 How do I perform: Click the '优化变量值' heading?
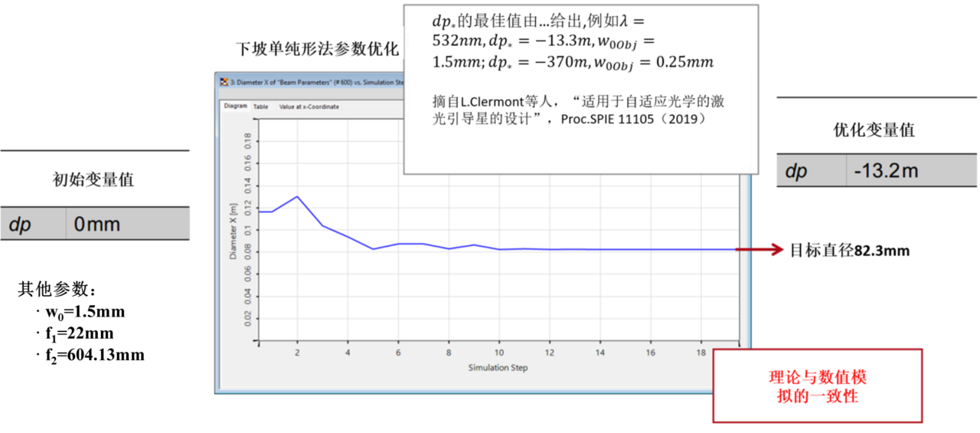(874, 130)
